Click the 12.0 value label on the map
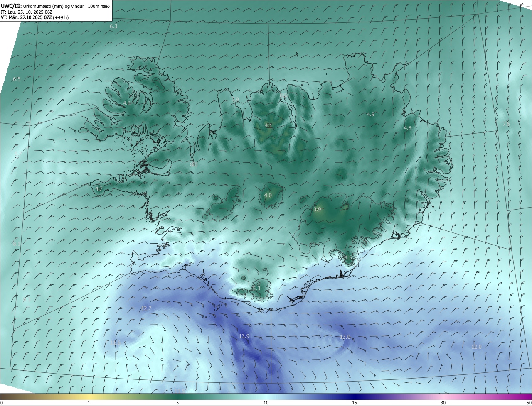532x406 pixels. click(476, 347)
